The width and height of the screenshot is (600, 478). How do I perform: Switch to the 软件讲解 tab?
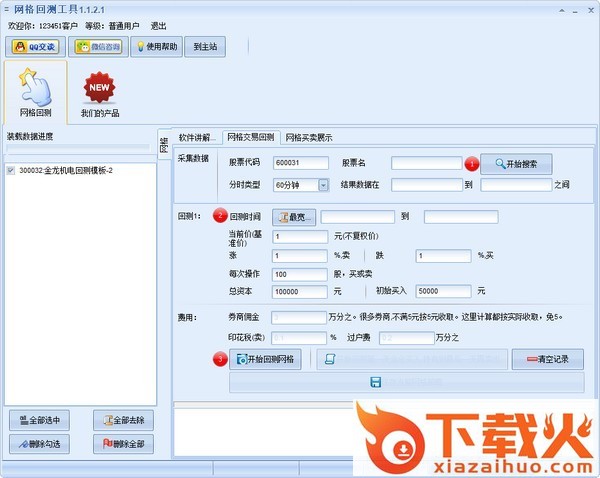click(x=197, y=137)
